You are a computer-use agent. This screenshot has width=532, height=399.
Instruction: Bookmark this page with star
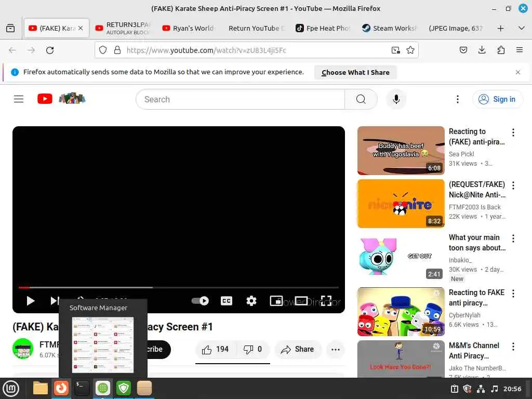click(x=410, y=50)
